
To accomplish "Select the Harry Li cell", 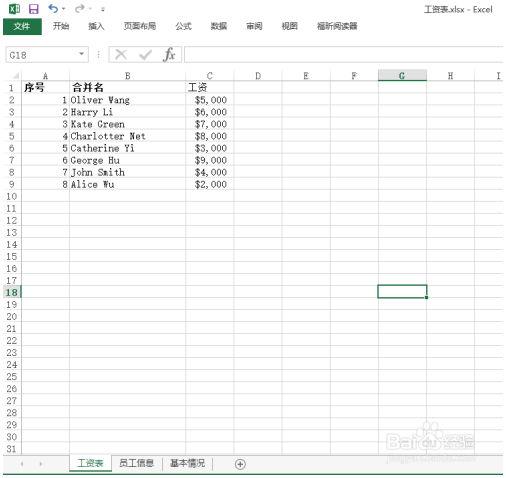I will click(127, 112).
